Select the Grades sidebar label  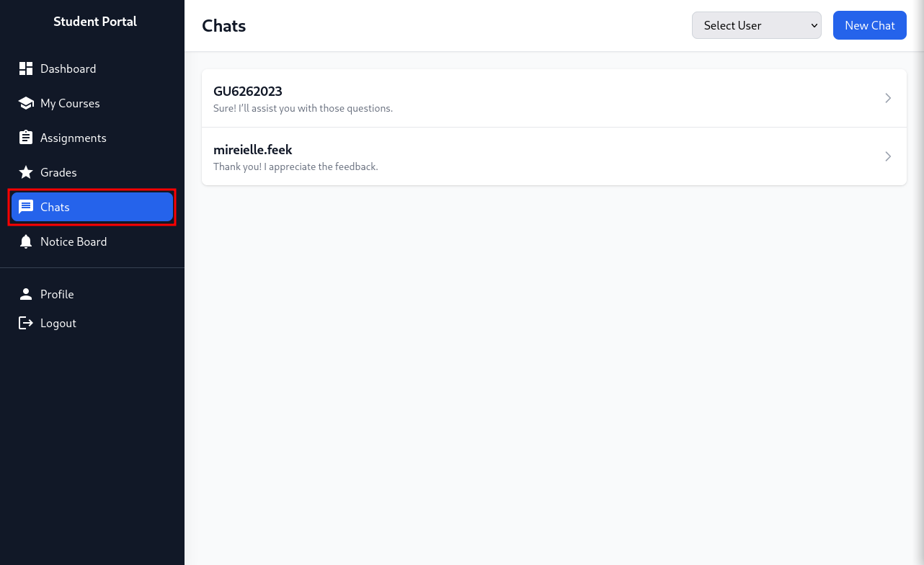pos(58,172)
